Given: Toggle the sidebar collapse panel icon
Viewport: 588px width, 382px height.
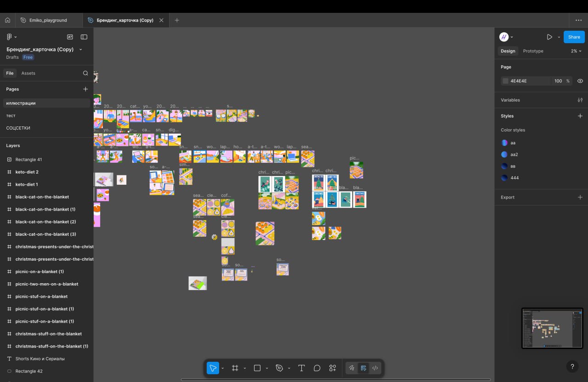Looking at the screenshot, I should [x=84, y=37].
